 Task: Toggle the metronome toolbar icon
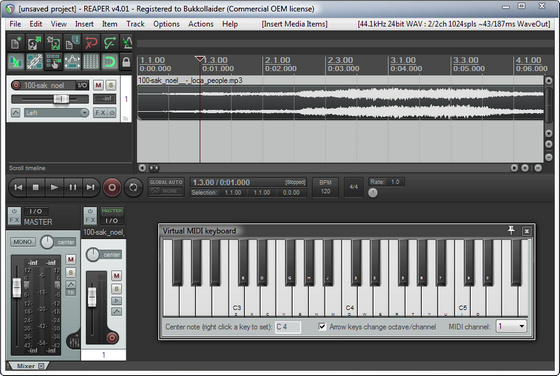tap(127, 44)
